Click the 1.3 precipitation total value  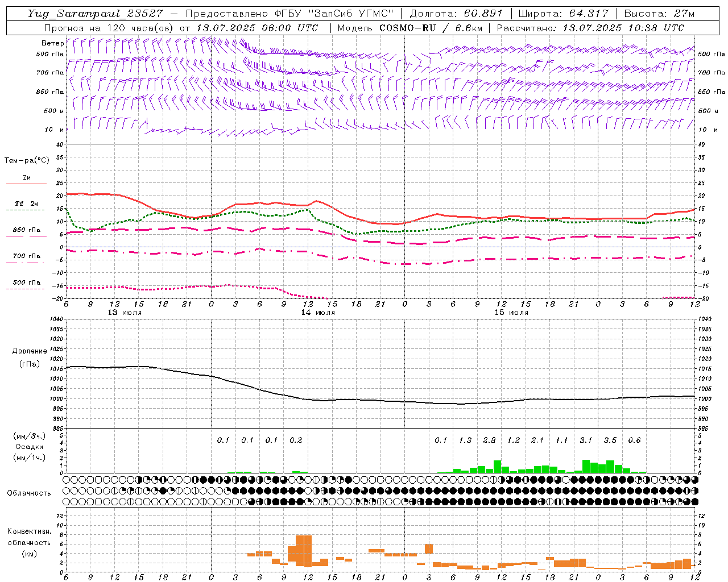click(x=465, y=440)
